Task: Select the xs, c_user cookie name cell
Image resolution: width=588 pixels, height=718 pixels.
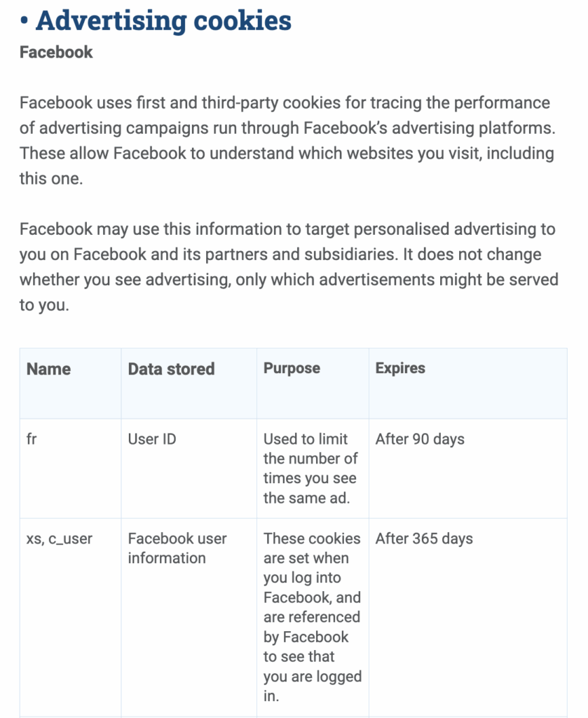Action: pyautogui.click(x=59, y=539)
